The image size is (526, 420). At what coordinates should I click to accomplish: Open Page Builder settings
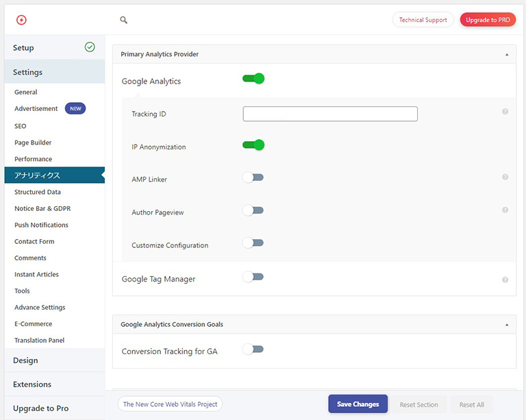click(33, 143)
